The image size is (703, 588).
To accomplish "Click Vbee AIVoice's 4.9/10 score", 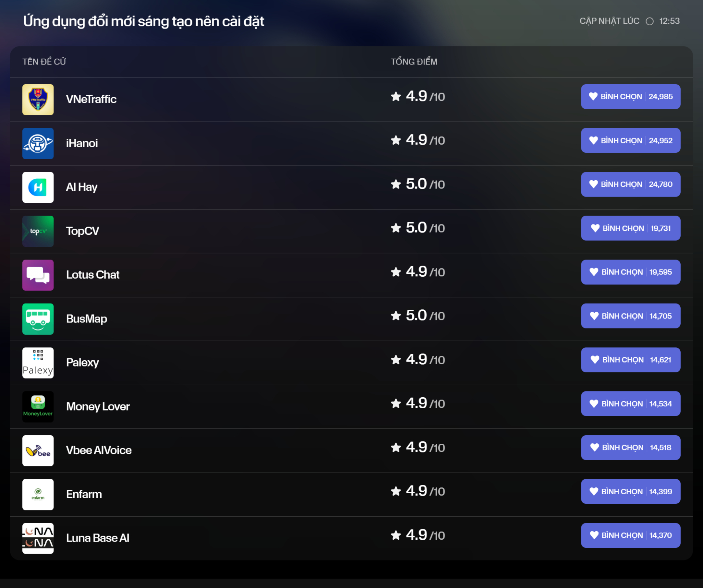I will (x=418, y=447).
